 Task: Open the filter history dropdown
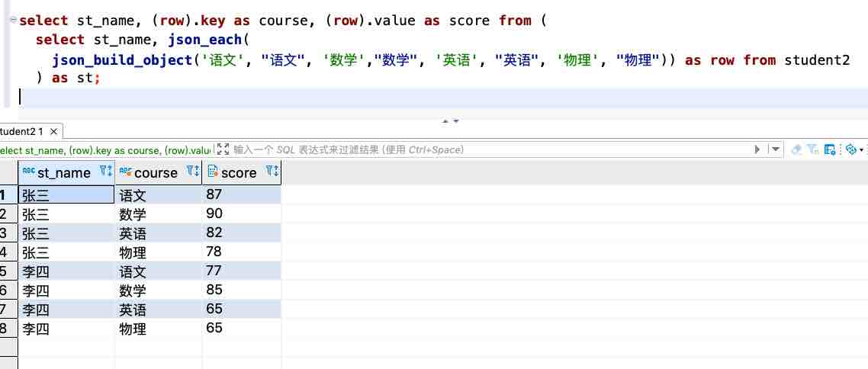[776, 149]
